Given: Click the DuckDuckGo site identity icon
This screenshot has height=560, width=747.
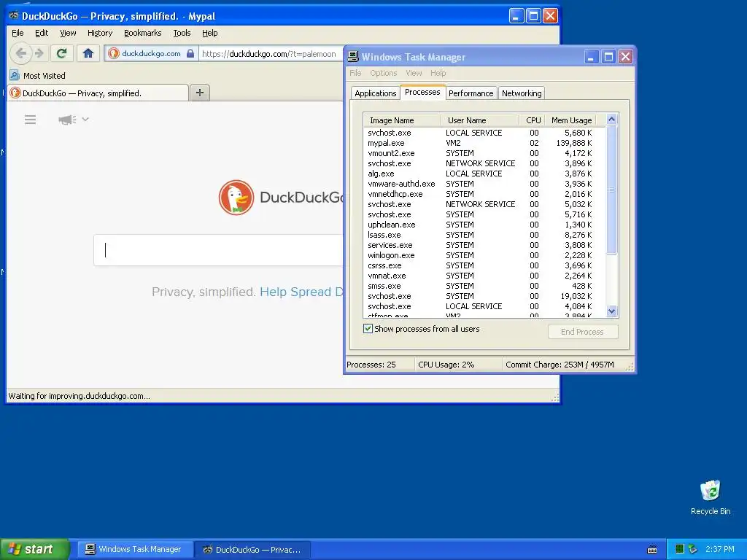Looking at the screenshot, I should click(113, 53).
